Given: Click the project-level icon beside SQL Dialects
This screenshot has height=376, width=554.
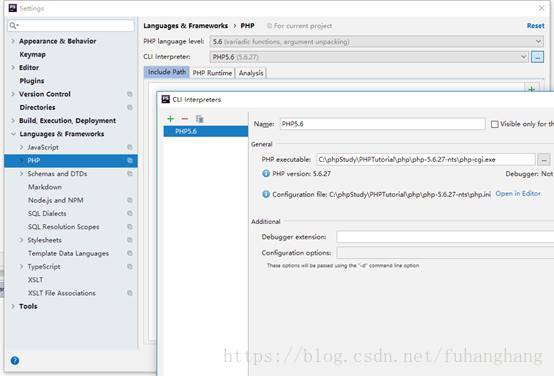Looking at the screenshot, I should pos(130,213).
